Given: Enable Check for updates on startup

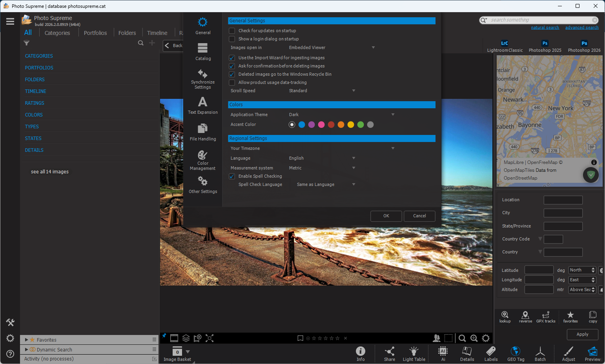Looking at the screenshot, I should [x=232, y=31].
